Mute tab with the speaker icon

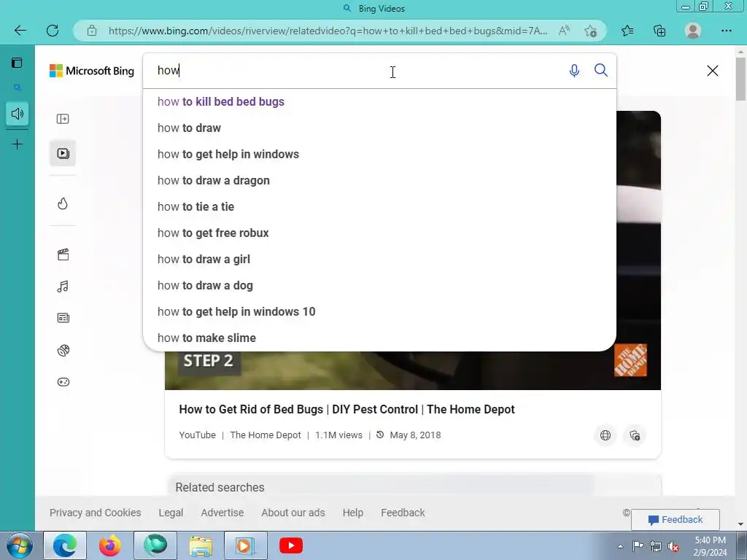[18, 114]
